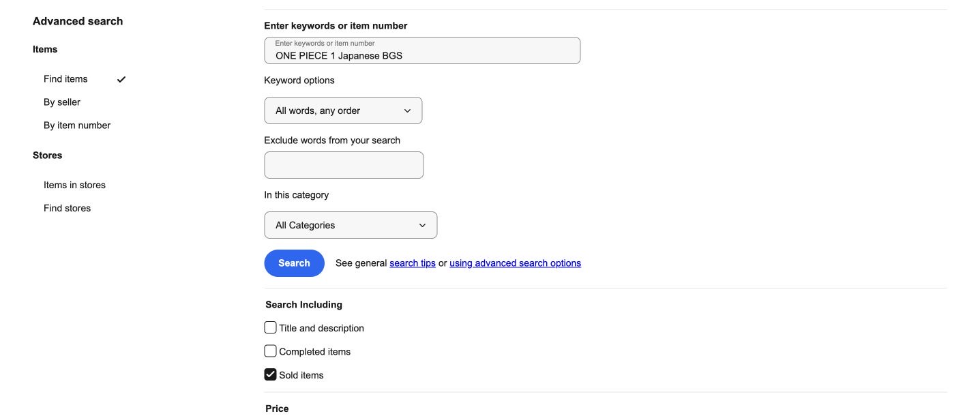
Task: Click the Items sidebar heading
Action: click(x=45, y=49)
